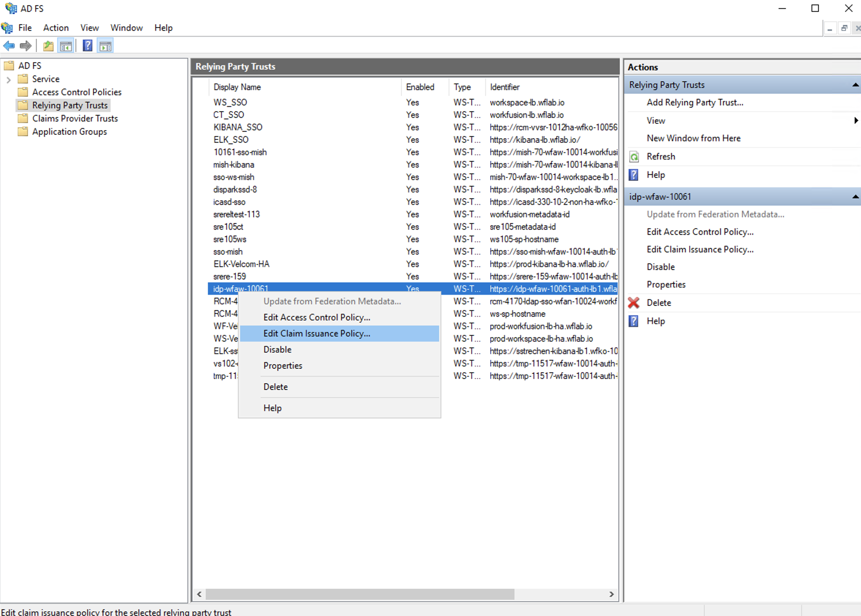861x616 pixels.
Task: Select Relying Party Trusts tree item
Action: coord(70,105)
